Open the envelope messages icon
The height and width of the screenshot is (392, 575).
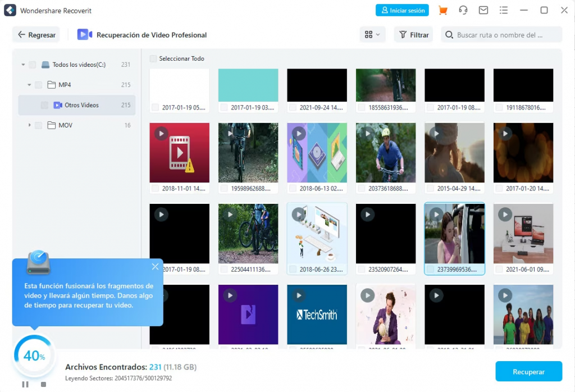[483, 10]
